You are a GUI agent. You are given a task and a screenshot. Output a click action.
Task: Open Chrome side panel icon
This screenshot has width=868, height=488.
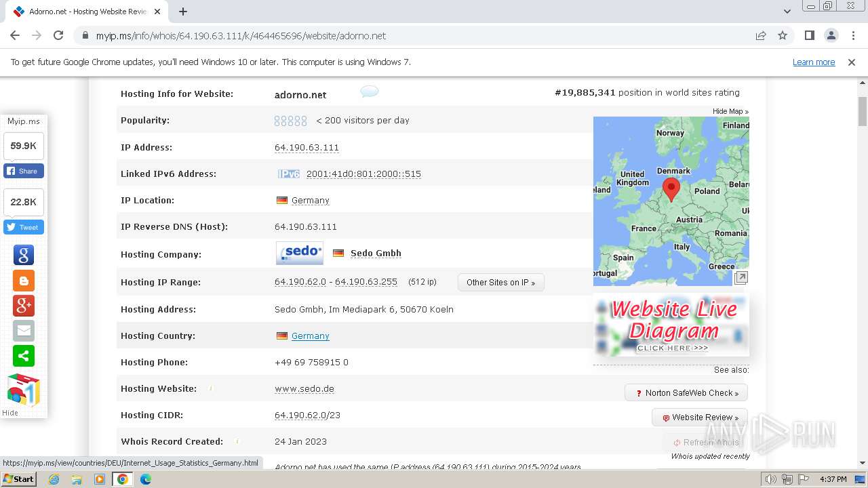click(x=810, y=36)
